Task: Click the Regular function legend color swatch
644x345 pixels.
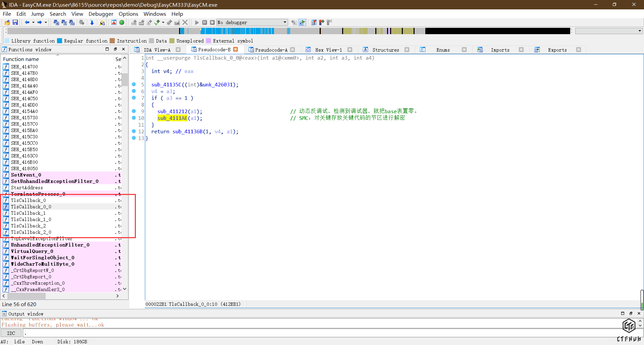Action: click(x=60, y=41)
